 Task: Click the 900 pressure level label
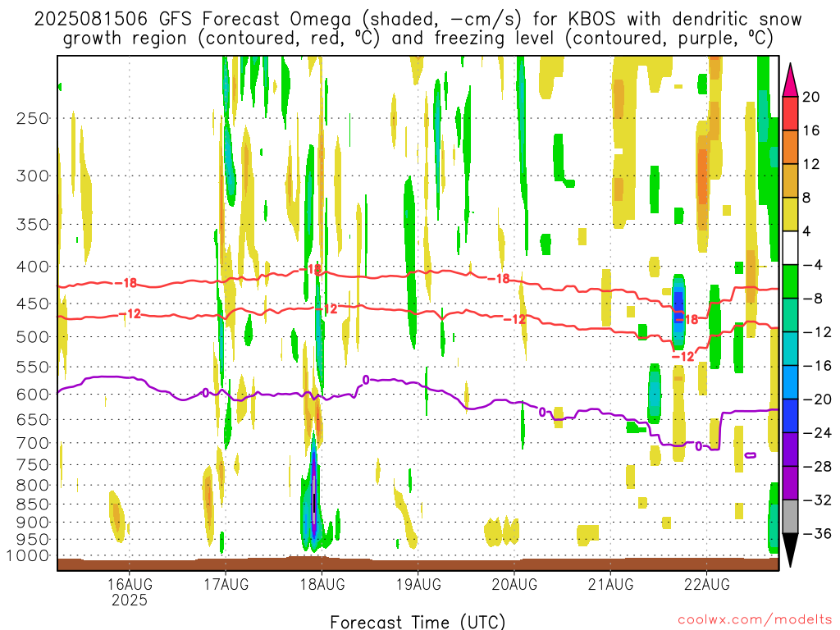[x=33, y=523]
